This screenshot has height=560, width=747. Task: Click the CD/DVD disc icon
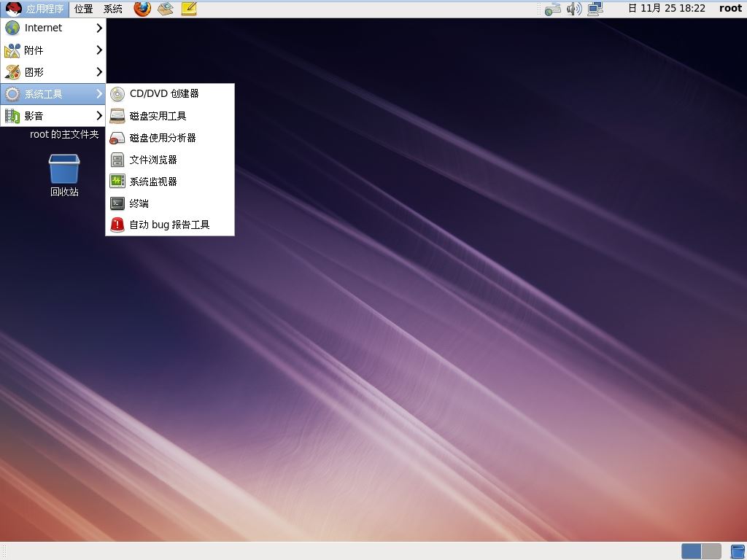(x=117, y=94)
